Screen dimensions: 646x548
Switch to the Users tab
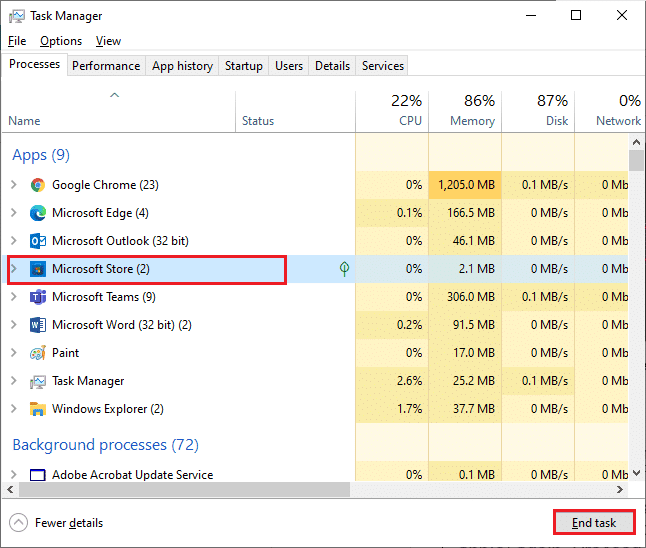(x=289, y=66)
